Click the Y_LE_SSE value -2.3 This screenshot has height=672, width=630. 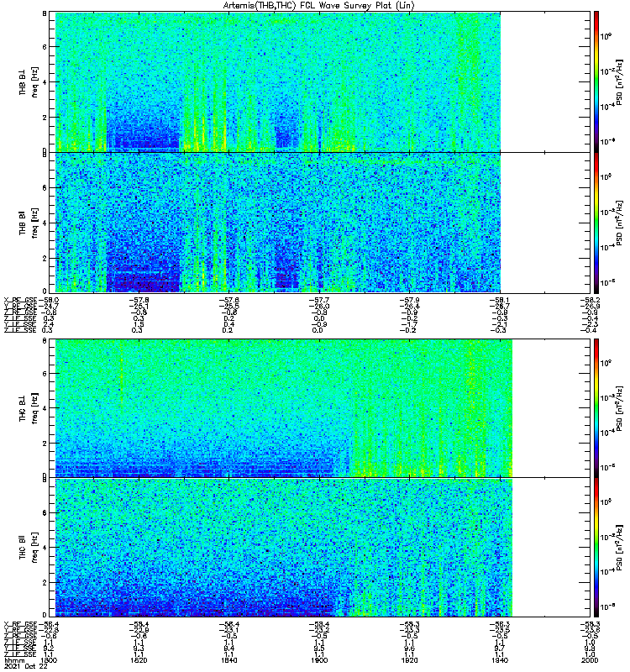coord(590,324)
